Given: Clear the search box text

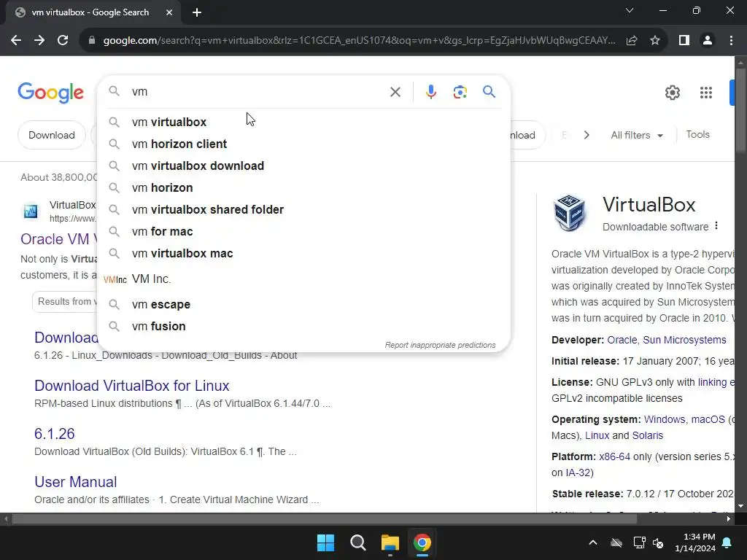Looking at the screenshot, I should (x=395, y=92).
